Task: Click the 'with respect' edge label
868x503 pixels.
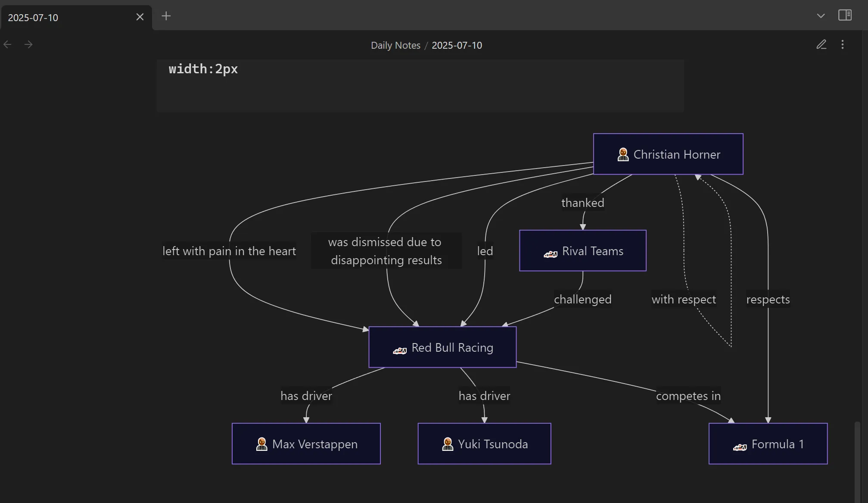Action: click(x=684, y=299)
